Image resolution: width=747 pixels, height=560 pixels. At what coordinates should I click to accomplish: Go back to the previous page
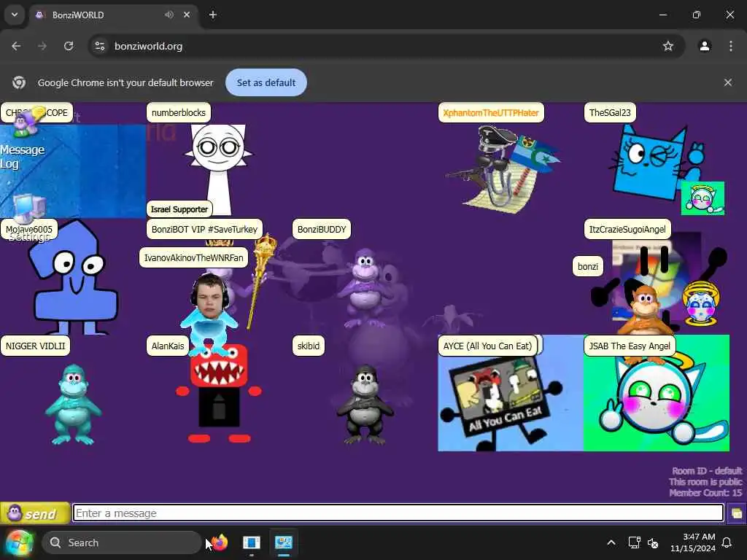[x=16, y=46]
